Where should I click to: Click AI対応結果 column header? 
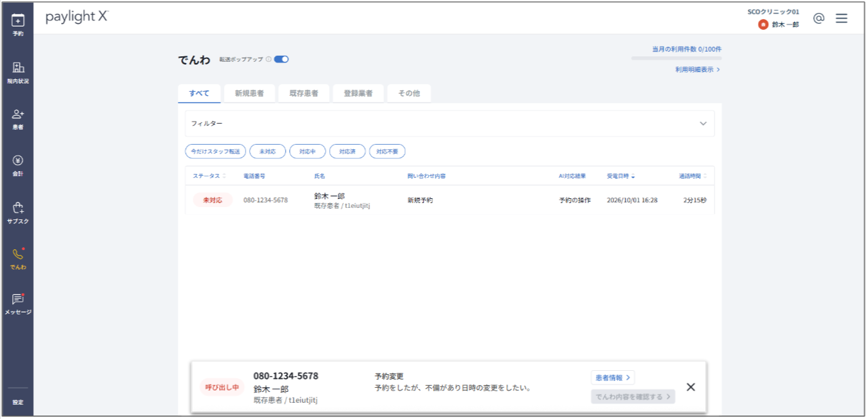pyautogui.click(x=571, y=176)
